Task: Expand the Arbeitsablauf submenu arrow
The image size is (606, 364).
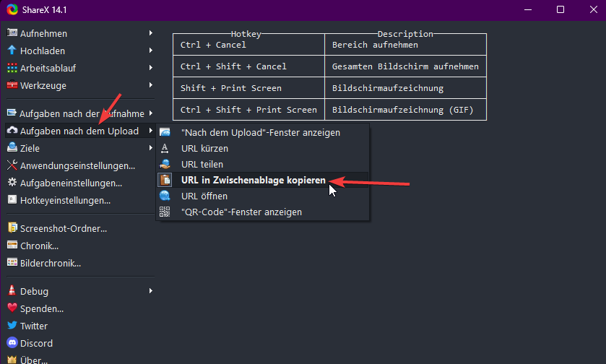Action: (150, 68)
